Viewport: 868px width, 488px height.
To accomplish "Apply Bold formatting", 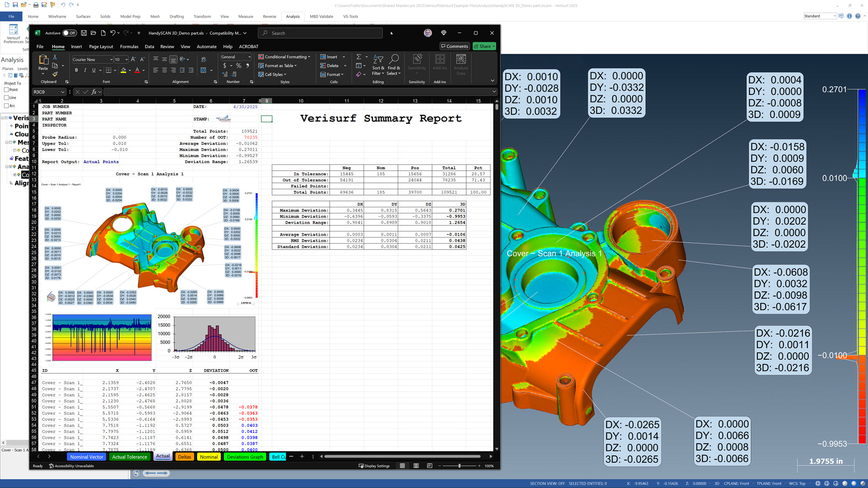I will (76, 70).
